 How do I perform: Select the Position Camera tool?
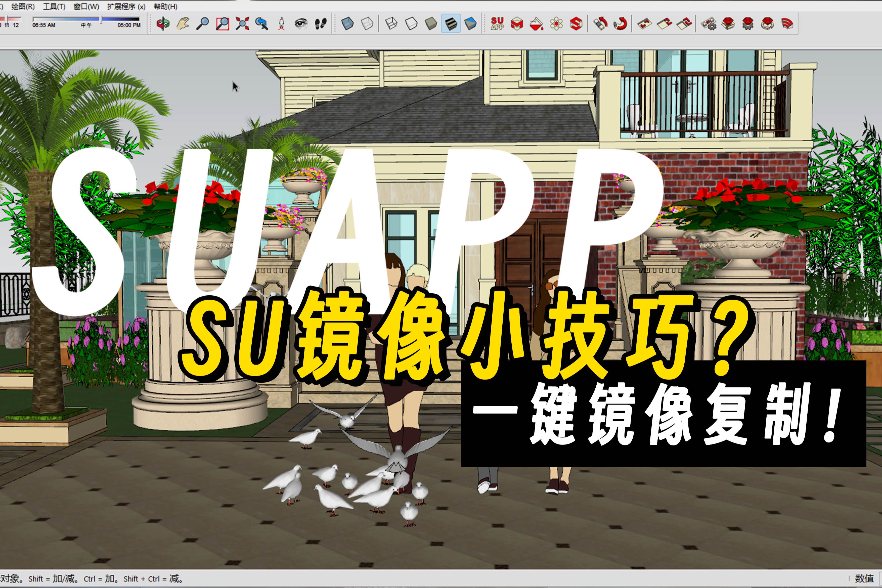pos(282,24)
